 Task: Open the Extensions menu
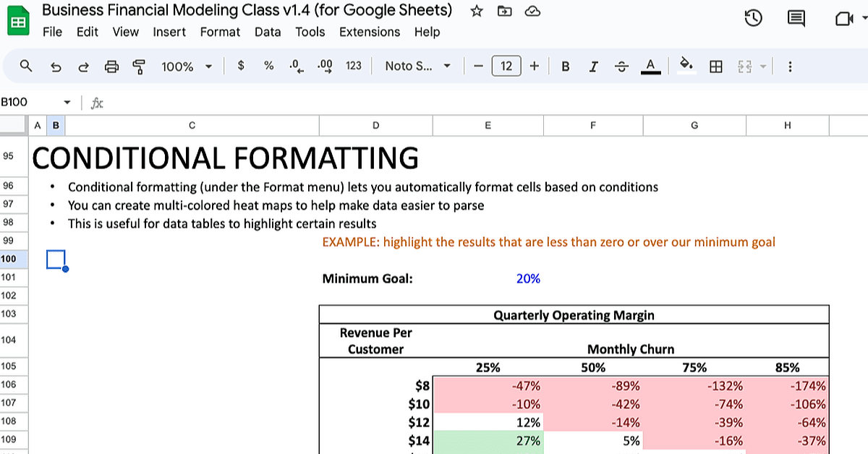(x=370, y=32)
